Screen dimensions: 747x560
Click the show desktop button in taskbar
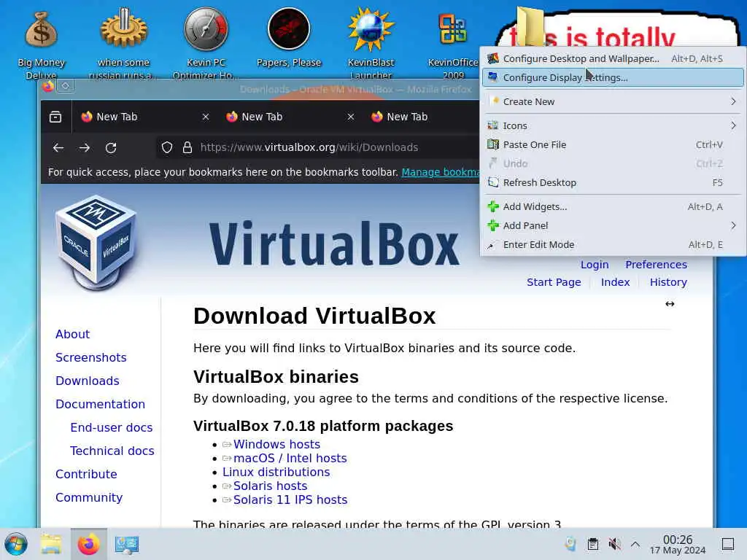(x=728, y=544)
